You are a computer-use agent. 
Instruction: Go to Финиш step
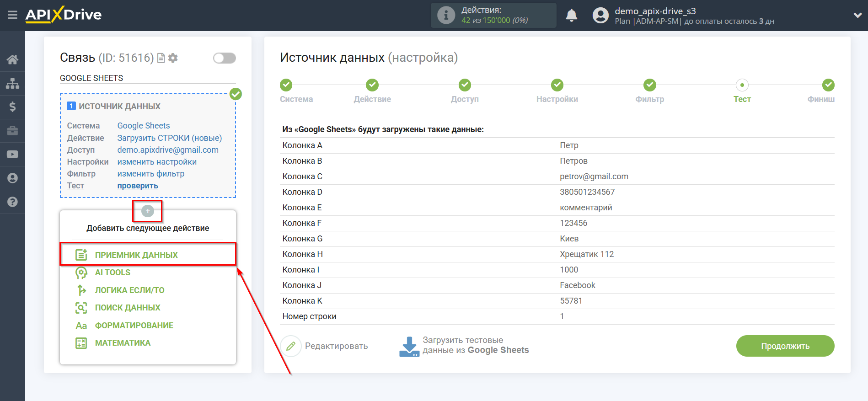[x=828, y=85]
